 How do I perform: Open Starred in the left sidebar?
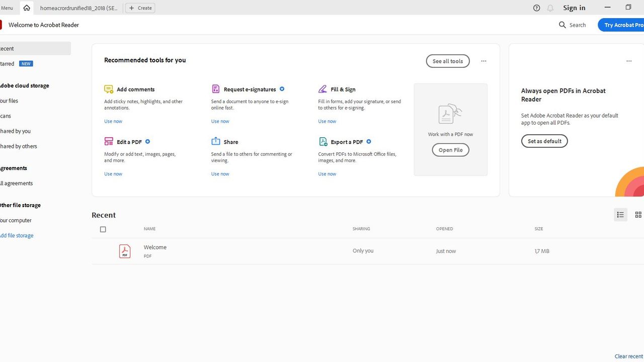[x=7, y=64]
